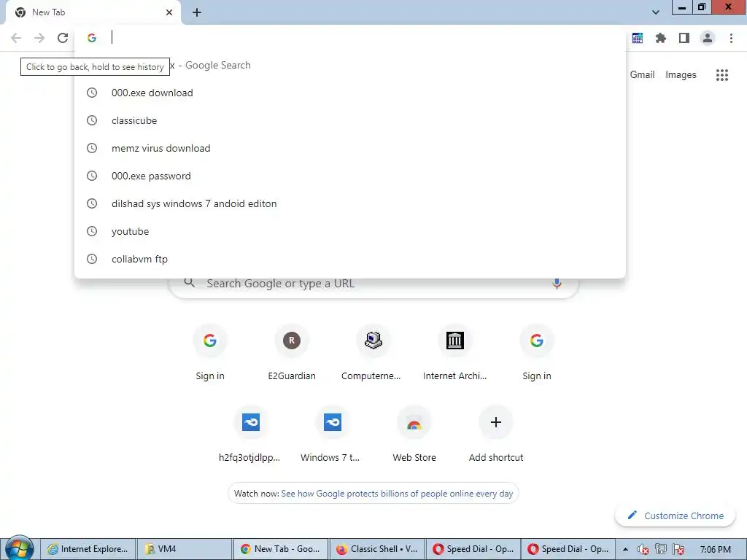Open the Computernewb shortcut tile
The image size is (747, 560).
pyautogui.click(x=373, y=352)
